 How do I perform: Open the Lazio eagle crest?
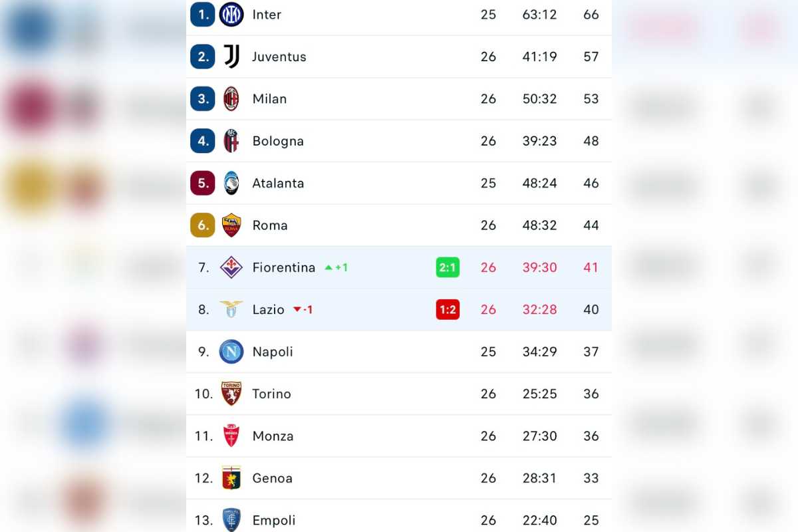[x=231, y=309]
